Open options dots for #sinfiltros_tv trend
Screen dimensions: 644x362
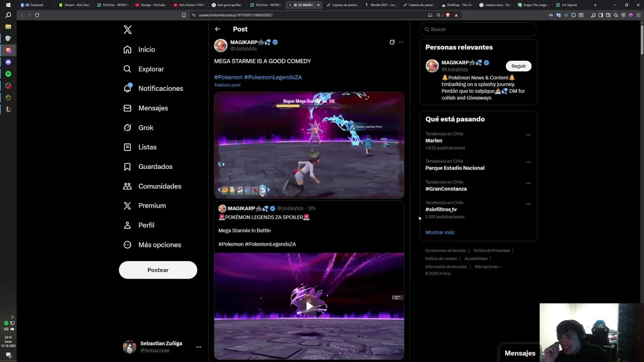pos(528,204)
